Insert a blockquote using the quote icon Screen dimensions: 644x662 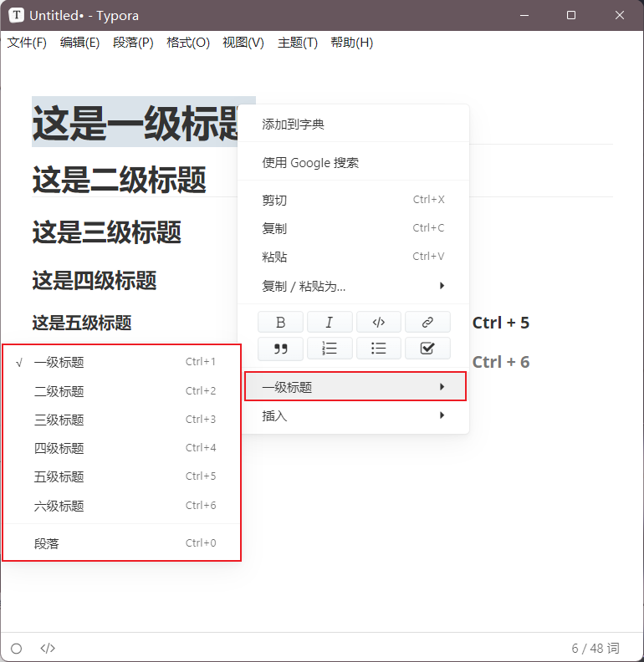[x=280, y=349]
